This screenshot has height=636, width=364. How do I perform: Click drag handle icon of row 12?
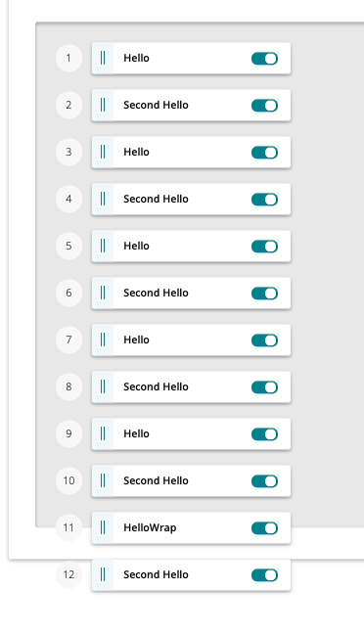pos(103,574)
